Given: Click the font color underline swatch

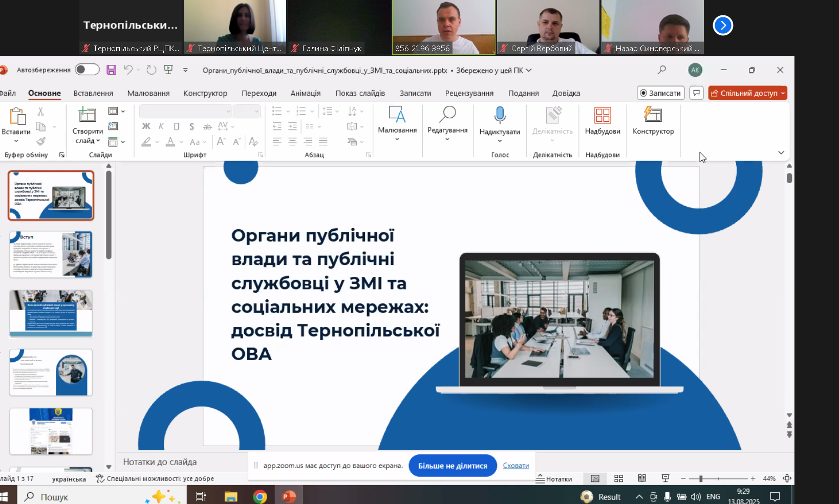Looking at the screenshot, I should [x=170, y=142].
